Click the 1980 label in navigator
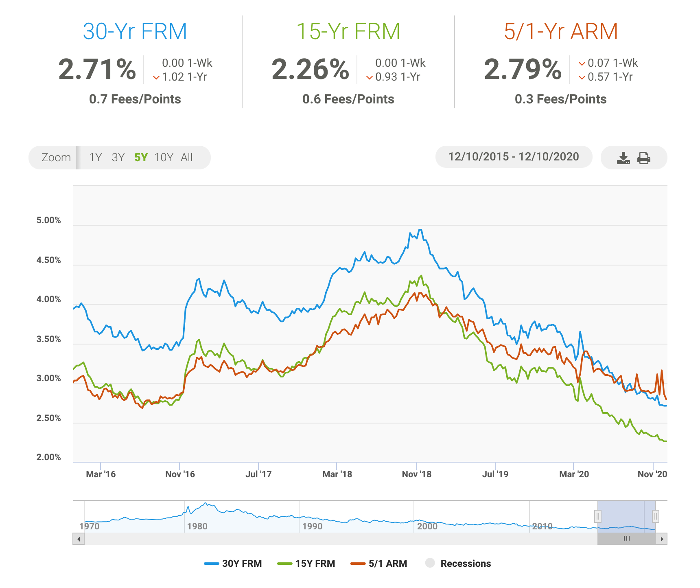This screenshot has height=588, width=700. tap(197, 526)
